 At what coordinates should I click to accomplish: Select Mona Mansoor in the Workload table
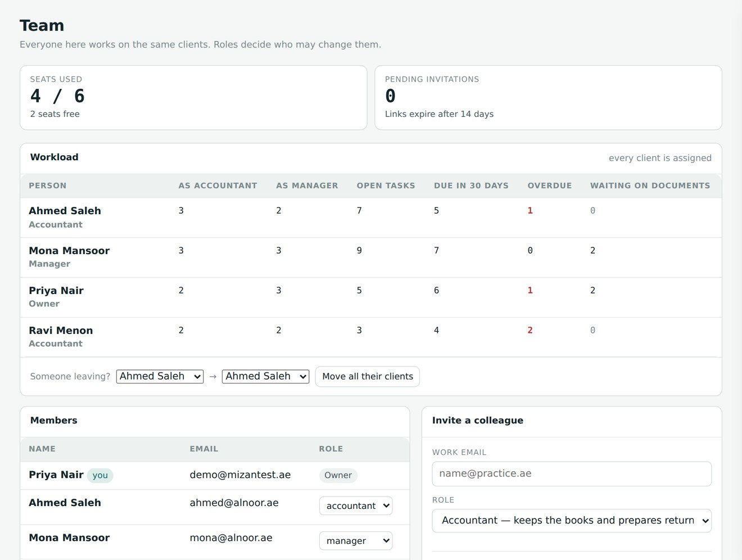coord(69,251)
